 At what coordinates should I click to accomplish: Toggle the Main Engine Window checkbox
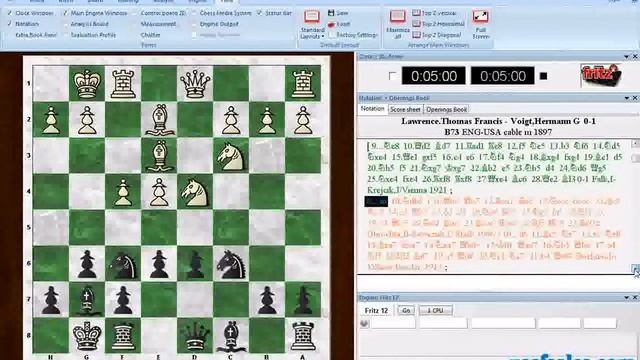pos(65,13)
